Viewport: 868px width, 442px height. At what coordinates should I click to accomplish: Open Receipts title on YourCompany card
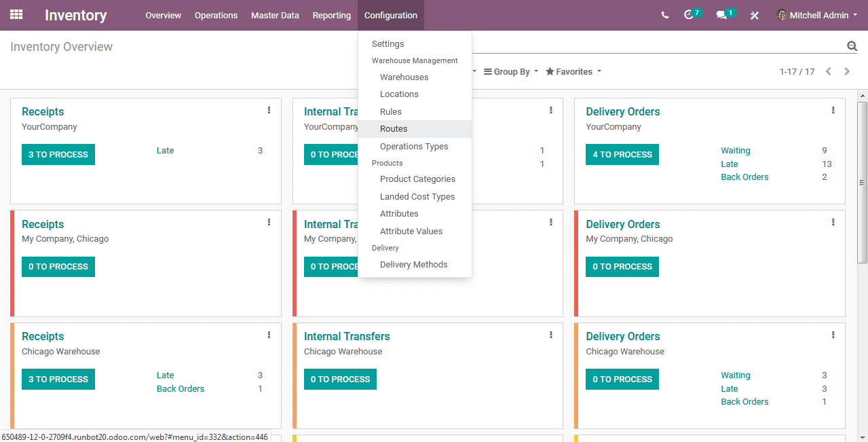(43, 111)
